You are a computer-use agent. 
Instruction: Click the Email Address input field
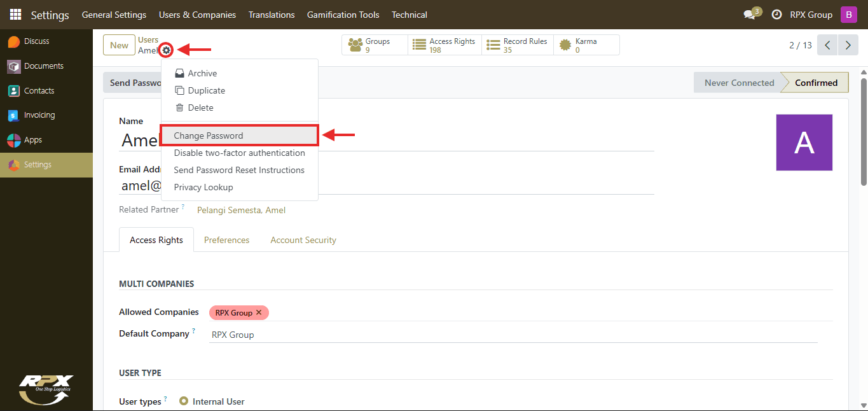click(x=387, y=186)
